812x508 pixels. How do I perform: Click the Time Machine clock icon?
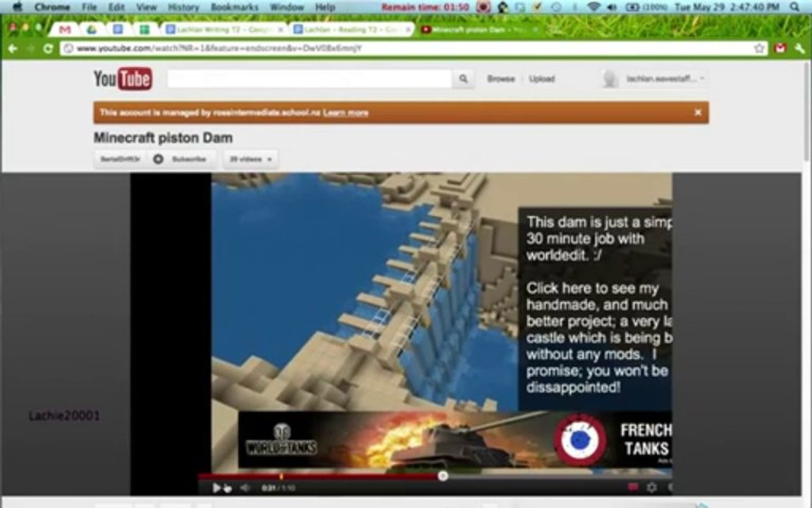(555, 7)
